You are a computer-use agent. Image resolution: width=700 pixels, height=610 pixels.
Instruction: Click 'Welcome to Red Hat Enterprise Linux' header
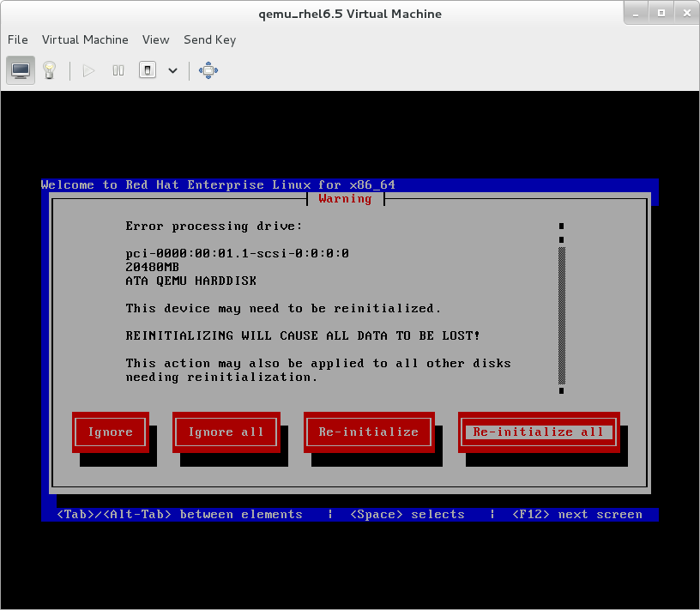[x=218, y=184]
